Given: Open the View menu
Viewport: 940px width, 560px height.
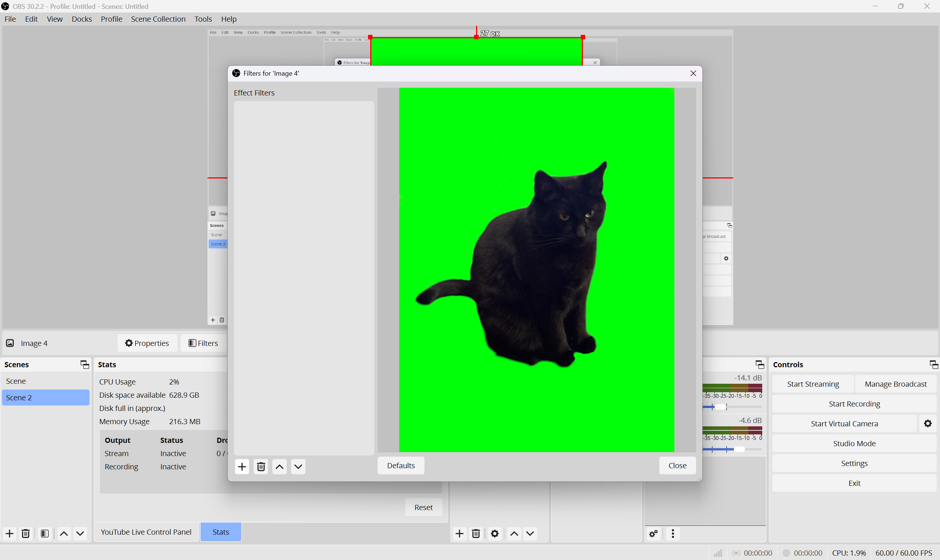Looking at the screenshot, I should 55,19.
